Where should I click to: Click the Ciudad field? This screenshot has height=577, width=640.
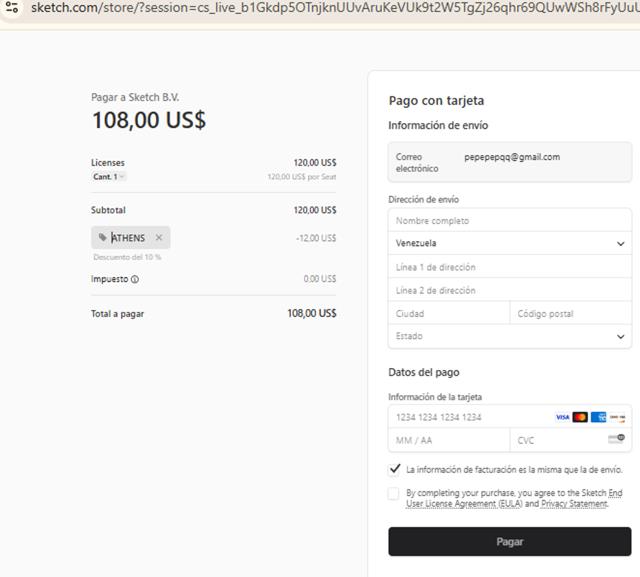(x=449, y=313)
